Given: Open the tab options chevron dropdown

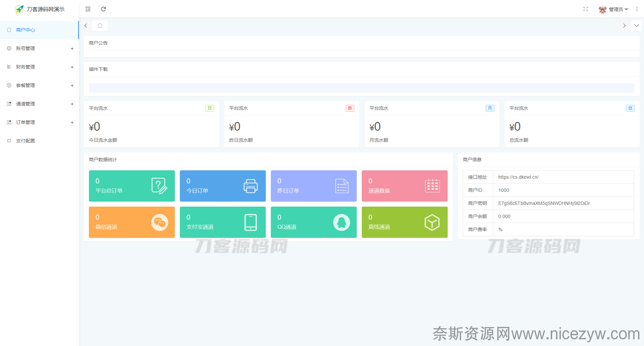Looking at the screenshot, I should tap(637, 26).
